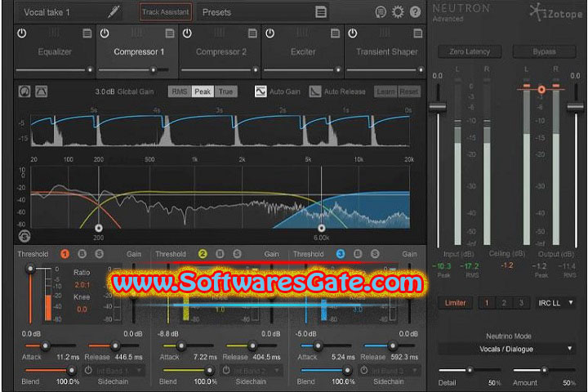Click band 3 Blend slider

point(326,371)
